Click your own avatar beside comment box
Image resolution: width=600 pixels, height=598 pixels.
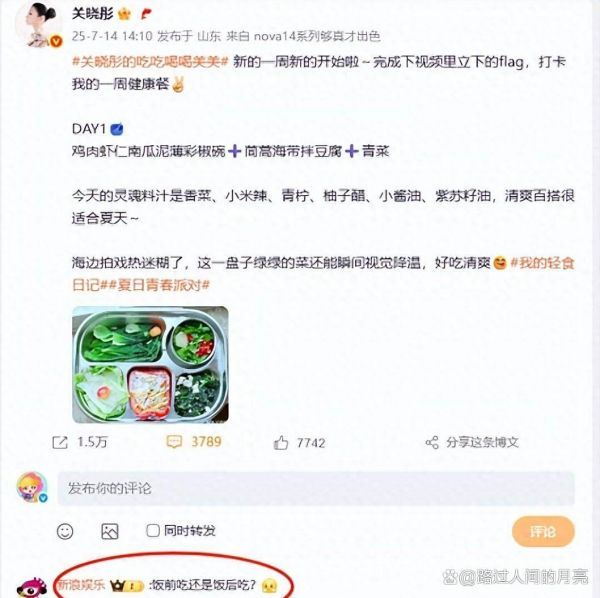[32, 487]
